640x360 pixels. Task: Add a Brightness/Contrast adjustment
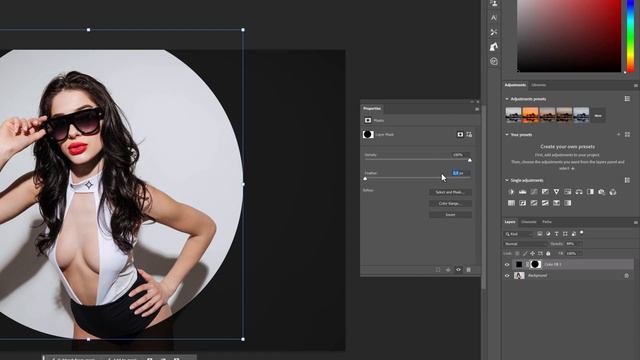click(x=511, y=192)
